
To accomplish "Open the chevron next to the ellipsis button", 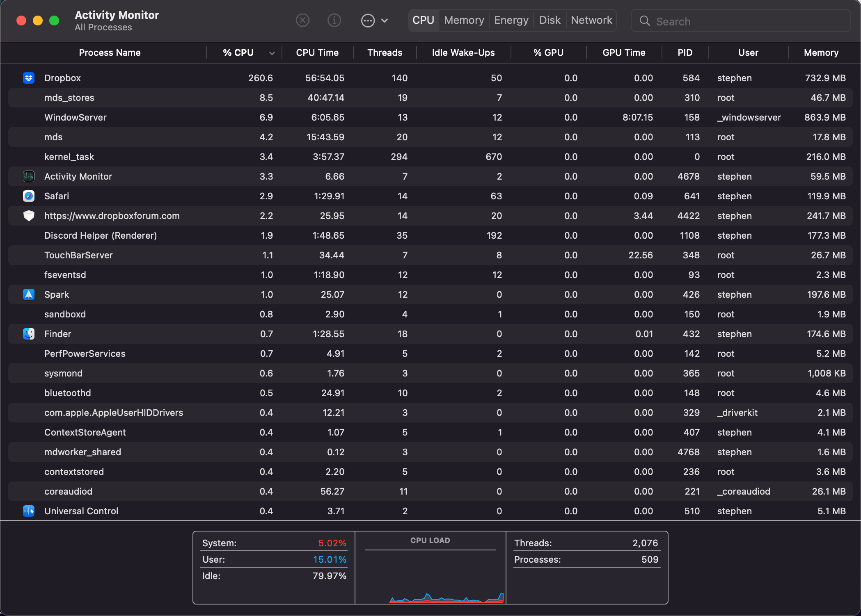I will coord(384,20).
